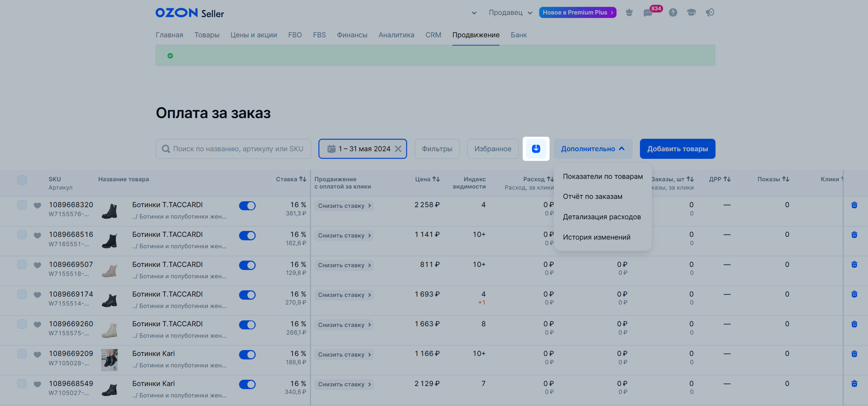This screenshot has width=868, height=406.
Task: Clear the 1–31 мая 2024 date range
Action: pos(398,149)
